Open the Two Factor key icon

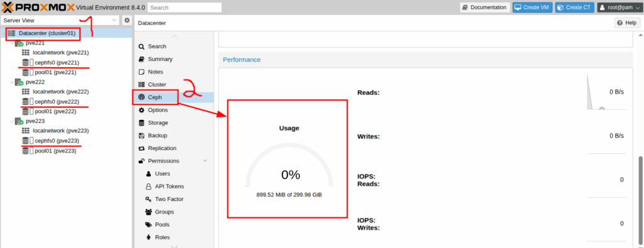pyautogui.click(x=148, y=199)
